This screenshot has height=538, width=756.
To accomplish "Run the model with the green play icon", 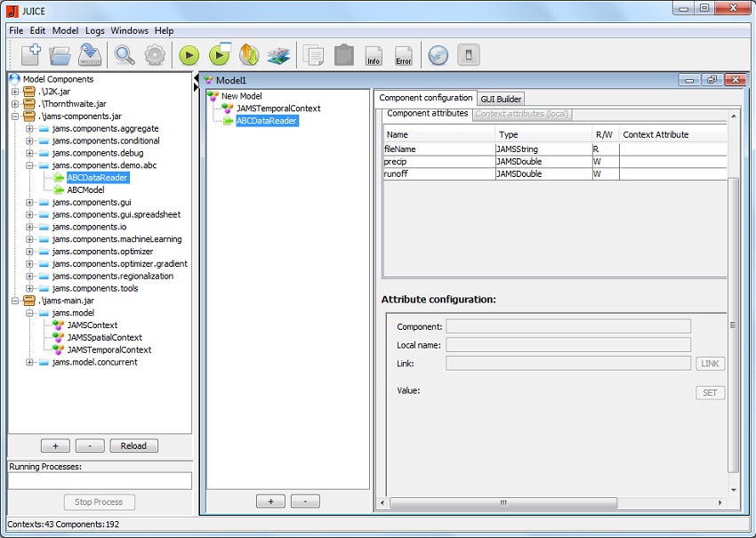I will coord(188,55).
